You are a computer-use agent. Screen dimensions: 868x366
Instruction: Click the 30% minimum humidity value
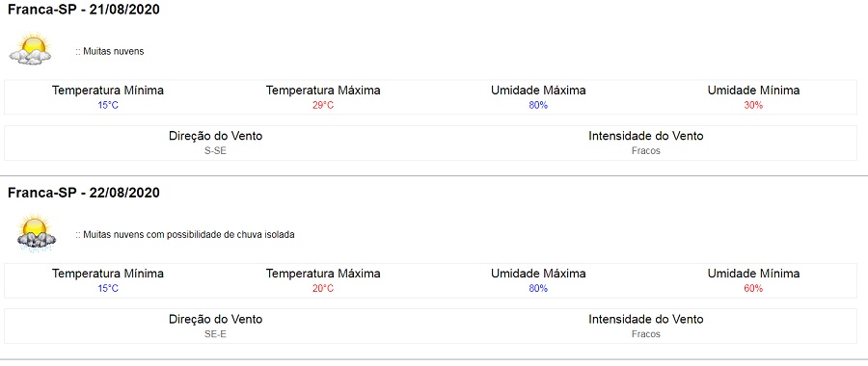(753, 105)
